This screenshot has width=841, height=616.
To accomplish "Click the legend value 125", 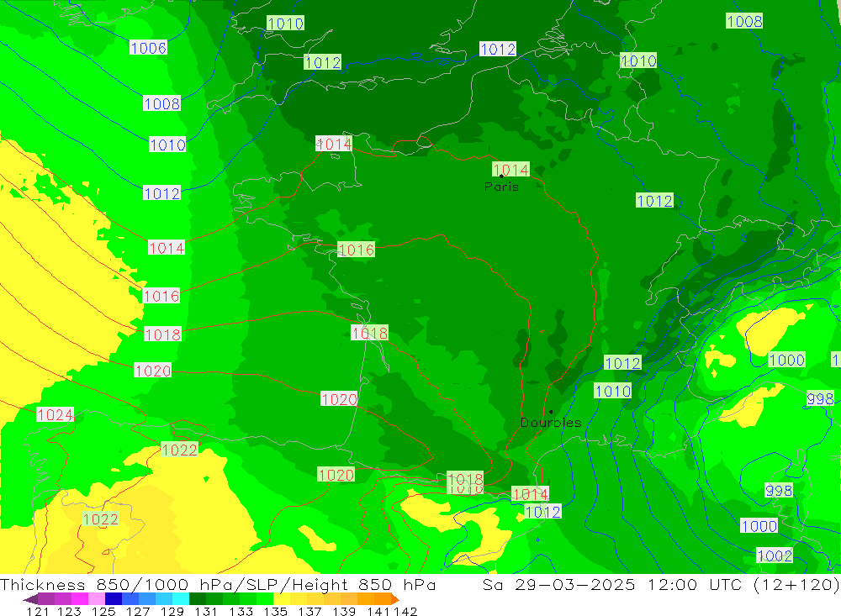I will coord(103,611).
